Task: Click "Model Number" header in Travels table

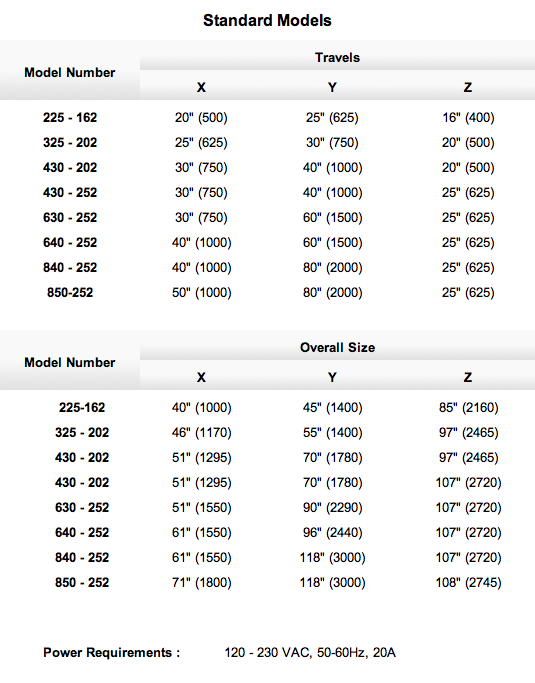Action: [70, 72]
